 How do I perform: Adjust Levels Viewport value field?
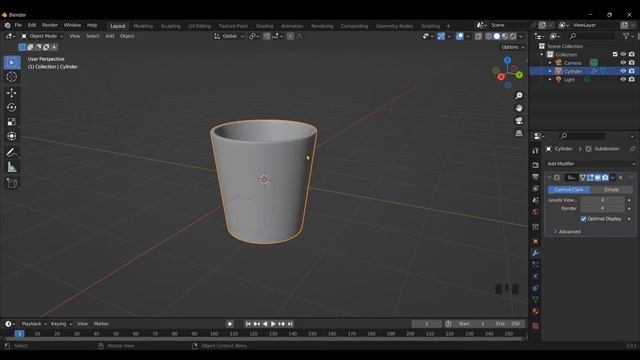[602, 200]
